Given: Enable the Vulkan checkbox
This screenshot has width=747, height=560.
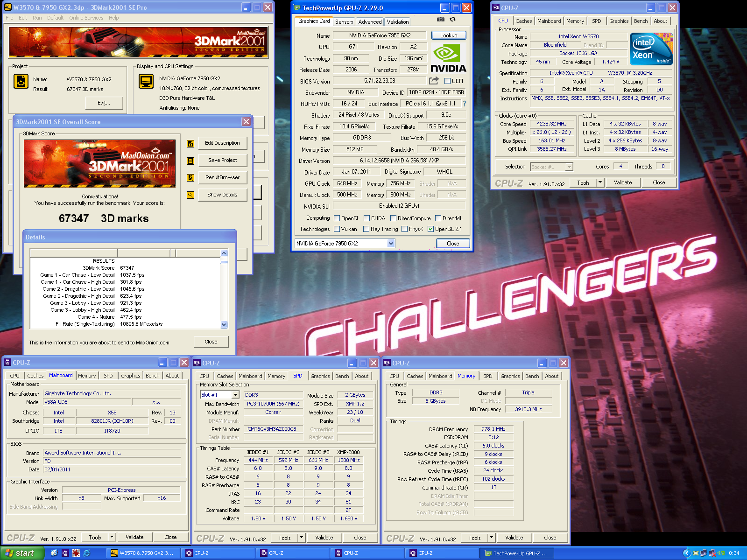Looking at the screenshot, I should [337, 229].
